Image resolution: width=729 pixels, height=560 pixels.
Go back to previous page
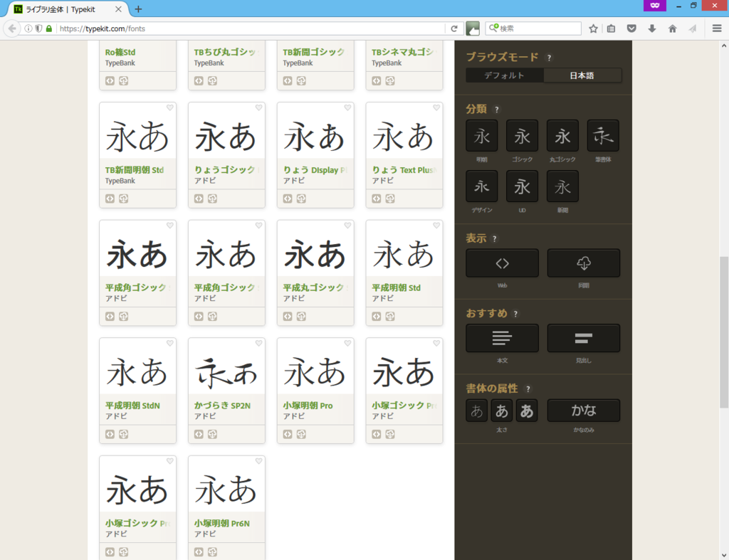[x=12, y=28]
